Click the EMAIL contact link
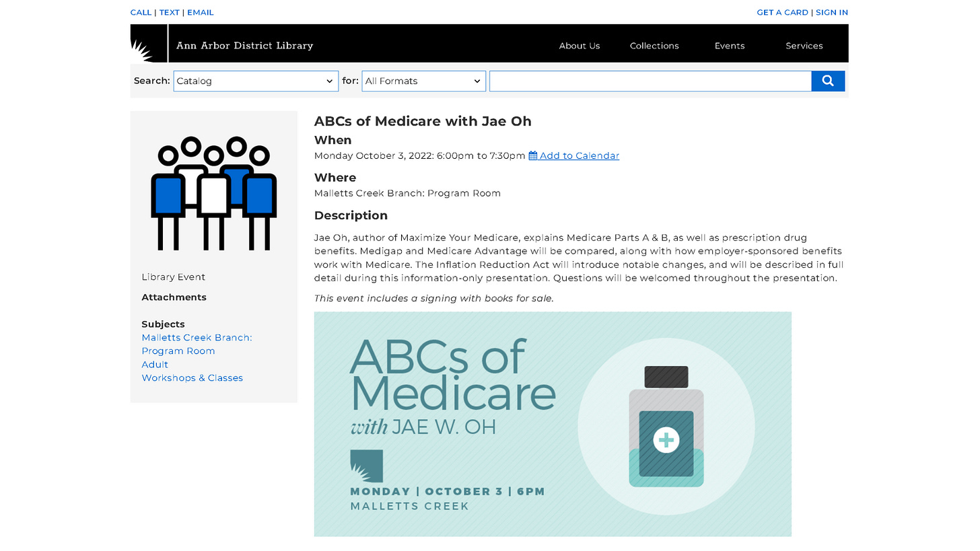Screen dimensions: 980x551 tap(201, 12)
